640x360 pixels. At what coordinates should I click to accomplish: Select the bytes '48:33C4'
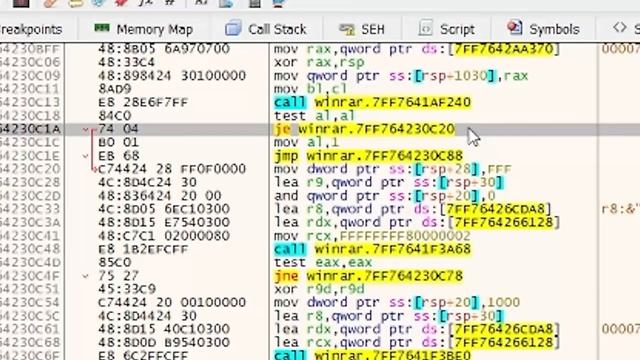pos(127,62)
